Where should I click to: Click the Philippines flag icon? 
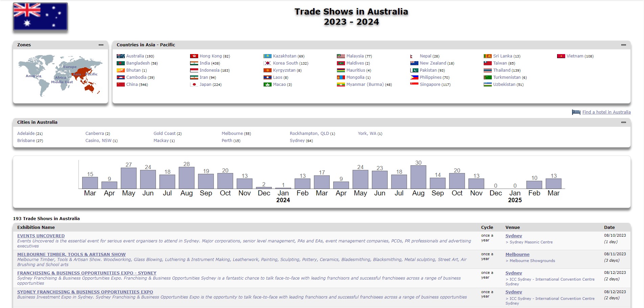[x=414, y=77]
